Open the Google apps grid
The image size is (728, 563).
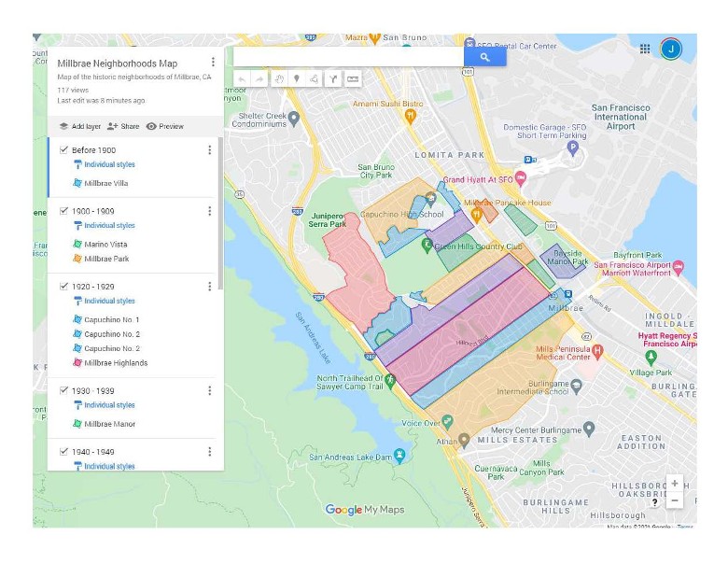(x=645, y=49)
